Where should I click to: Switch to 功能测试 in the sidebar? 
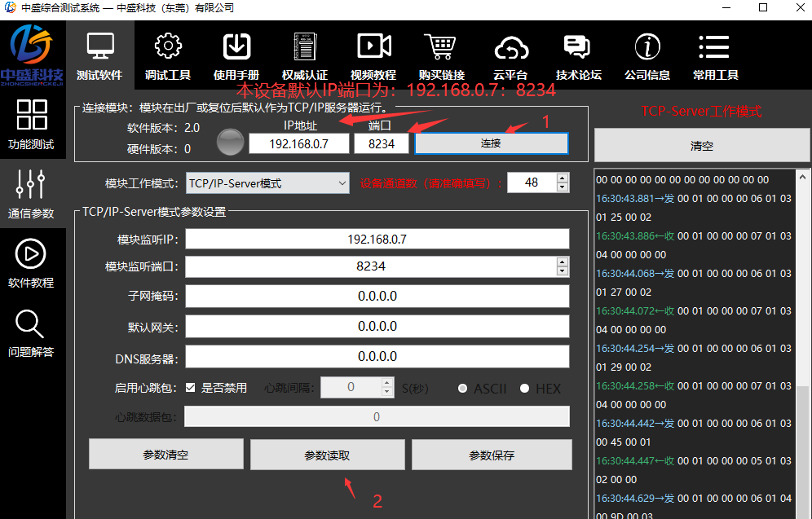pos(32,125)
